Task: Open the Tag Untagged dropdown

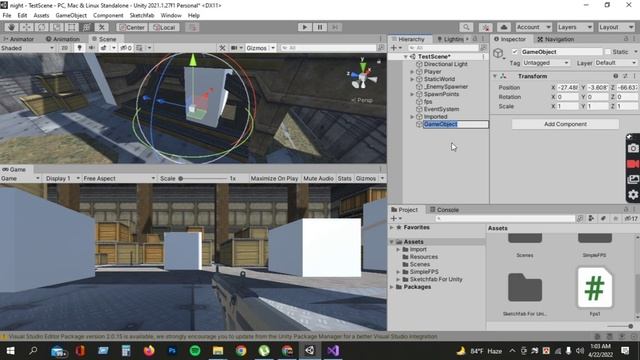Action: tap(546, 63)
